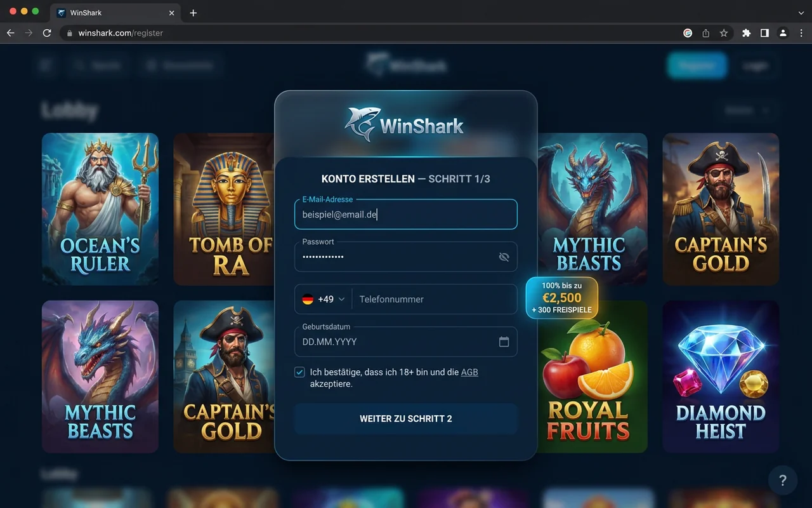
Task: Open the help question mark button
Action: (783, 480)
